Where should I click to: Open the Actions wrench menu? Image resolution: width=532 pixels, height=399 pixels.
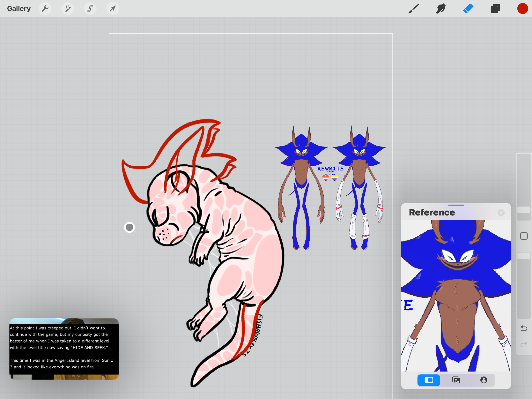click(x=45, y=9)
